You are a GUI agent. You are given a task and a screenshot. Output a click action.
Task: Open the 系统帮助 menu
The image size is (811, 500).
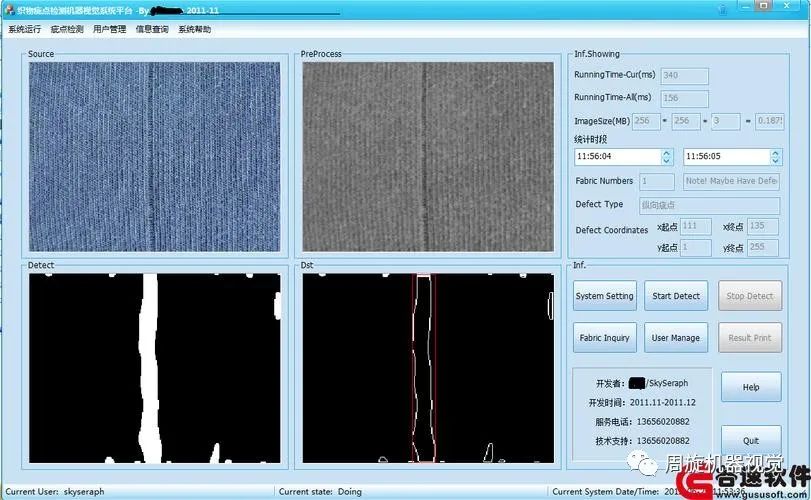coord(194,29)
